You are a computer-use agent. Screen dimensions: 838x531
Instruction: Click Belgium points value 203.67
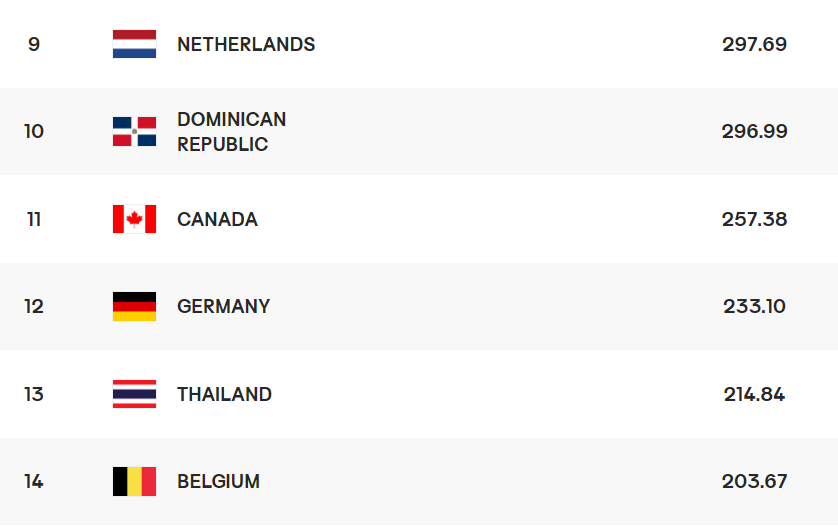[754, 481]
